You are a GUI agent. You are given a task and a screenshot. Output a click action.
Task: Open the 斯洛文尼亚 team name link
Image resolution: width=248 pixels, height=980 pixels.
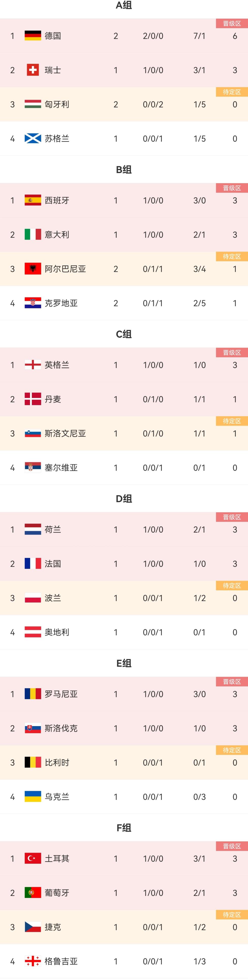[65, 433]
